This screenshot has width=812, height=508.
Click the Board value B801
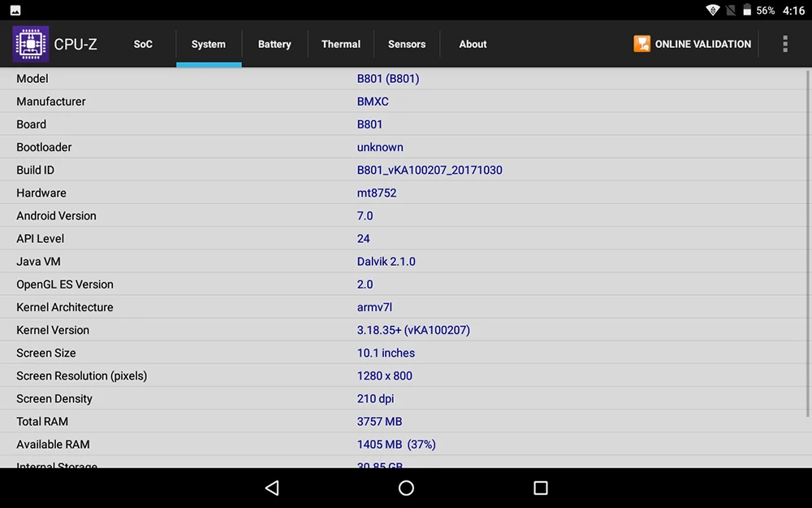coord(369,124)
